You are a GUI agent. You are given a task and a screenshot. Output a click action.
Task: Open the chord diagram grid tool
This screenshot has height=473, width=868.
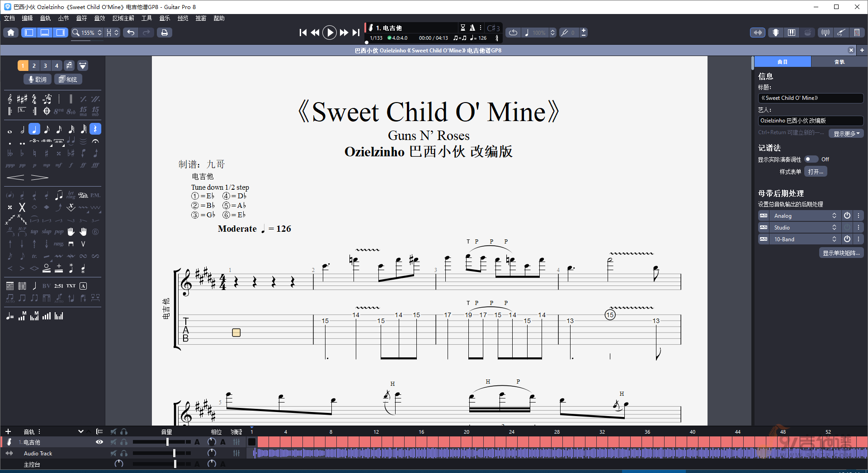10,286
